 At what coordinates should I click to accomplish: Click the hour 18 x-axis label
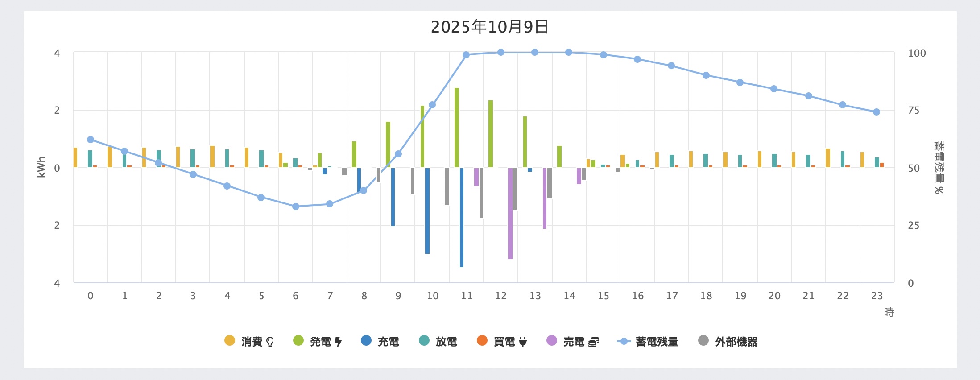pyautogui.click(x=706, y=296)
